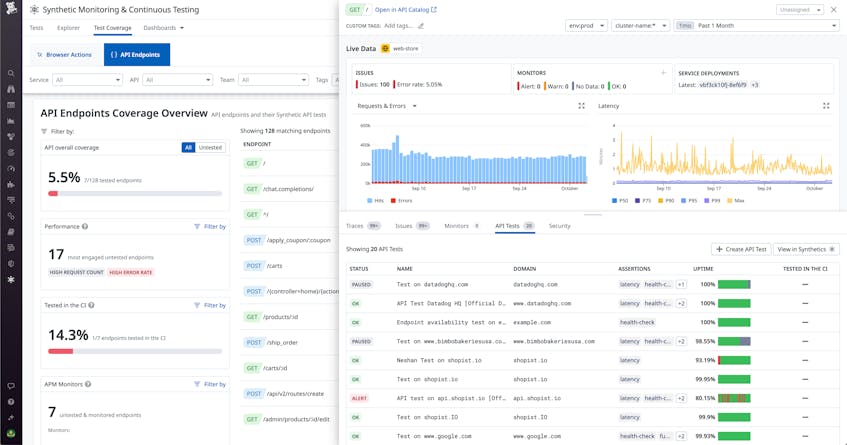Screen dimensions: 847x445
Task: Toggle the Errors series in the chart legend
Action: [401, 200]
